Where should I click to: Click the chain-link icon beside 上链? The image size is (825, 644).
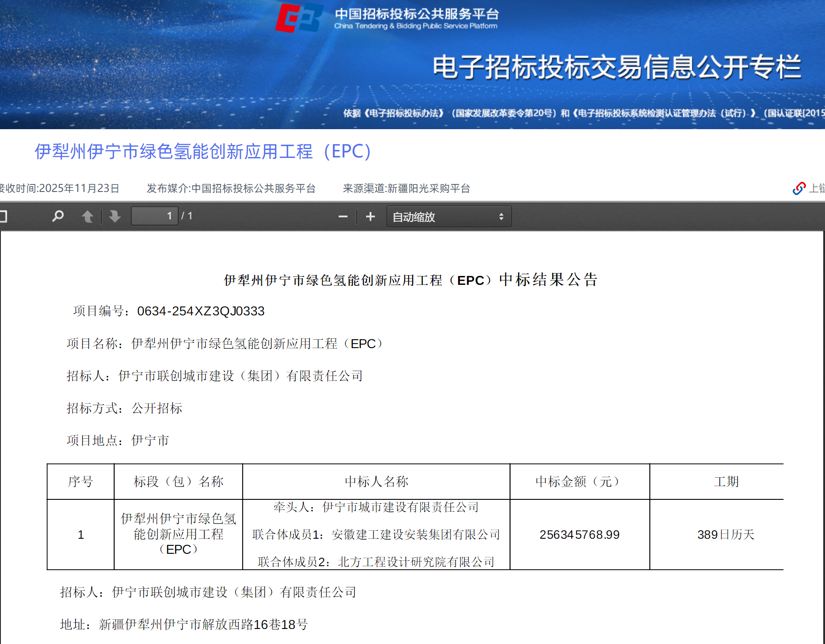pos(798,189)
